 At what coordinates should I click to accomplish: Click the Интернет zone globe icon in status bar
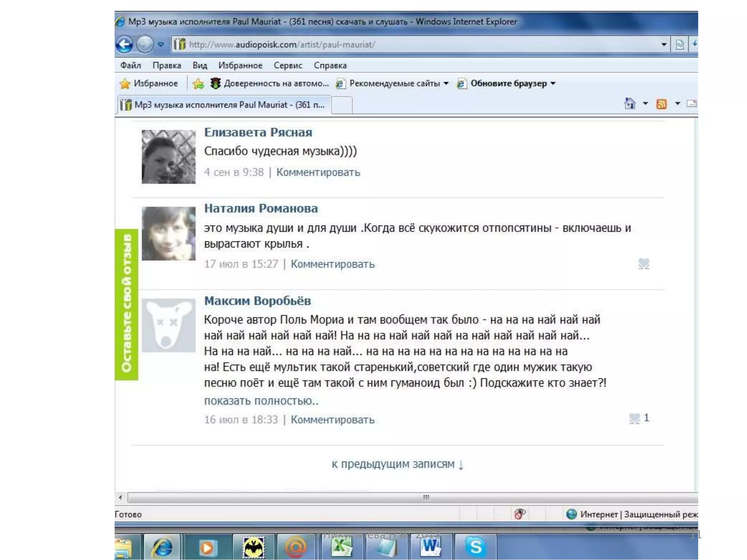[x=572, y=514]
